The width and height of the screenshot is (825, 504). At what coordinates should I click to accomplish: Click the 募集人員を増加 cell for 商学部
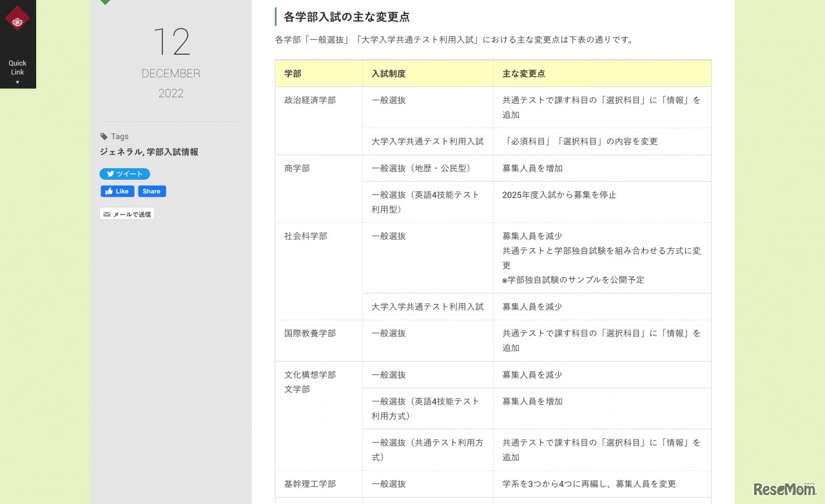coord(602,168)
